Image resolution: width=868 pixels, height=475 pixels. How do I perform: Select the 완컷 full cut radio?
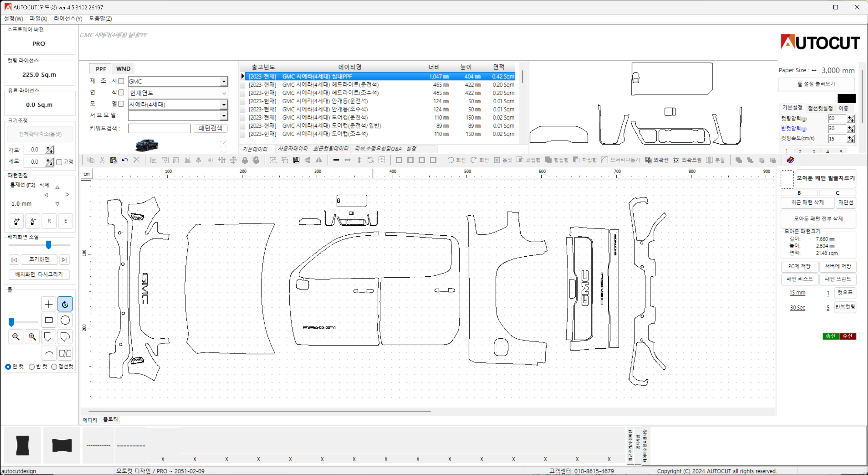[8, 367]
